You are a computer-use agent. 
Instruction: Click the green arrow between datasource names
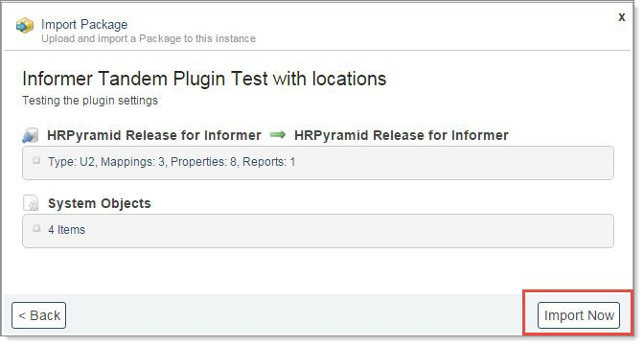[x=278, y=135]
